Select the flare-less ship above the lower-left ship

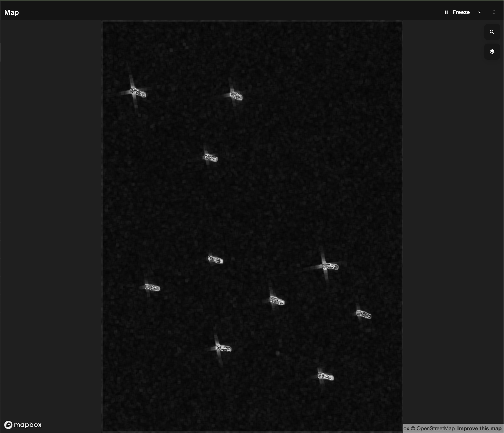(215, 260)
